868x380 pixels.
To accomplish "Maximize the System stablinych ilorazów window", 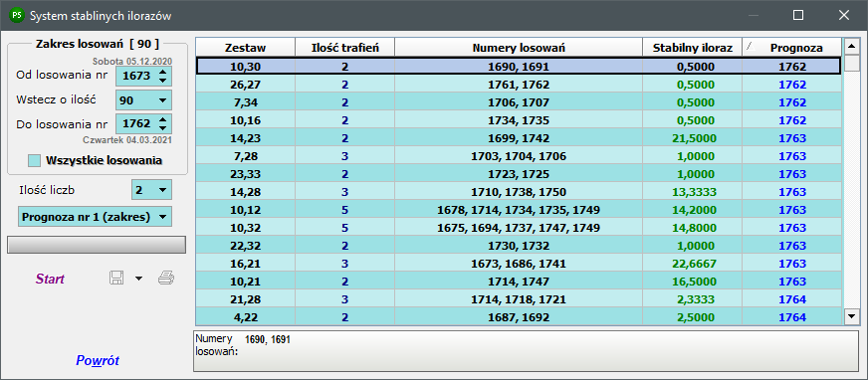I will click(798, 16).
